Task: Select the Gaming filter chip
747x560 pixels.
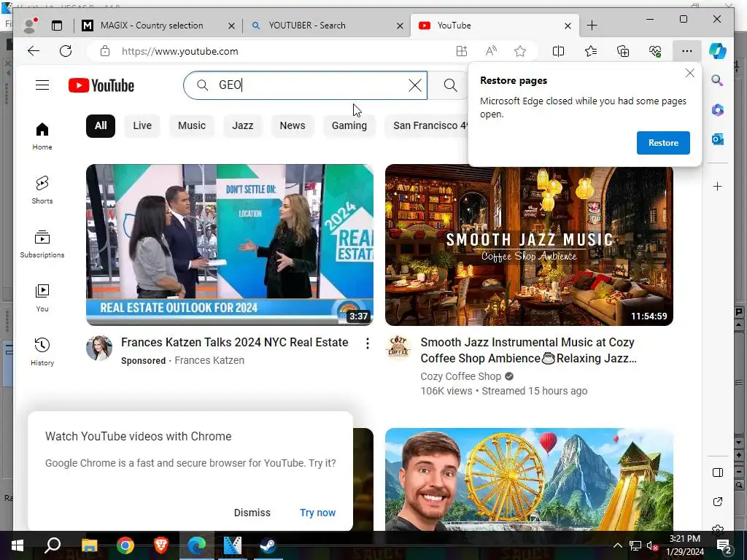Action: 349,125
